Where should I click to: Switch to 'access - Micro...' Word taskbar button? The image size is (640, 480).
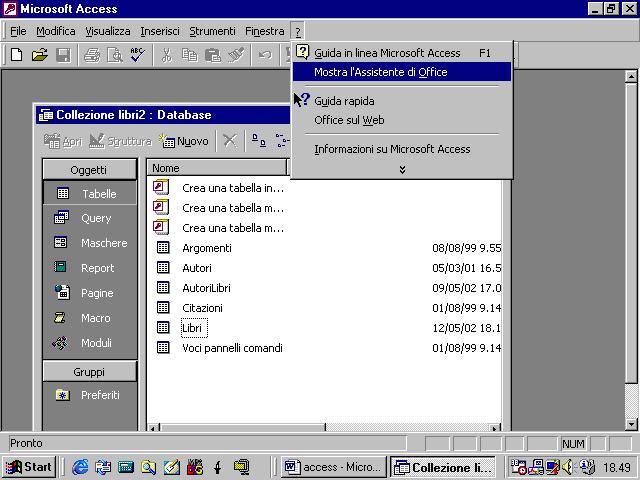coord(333,467)
